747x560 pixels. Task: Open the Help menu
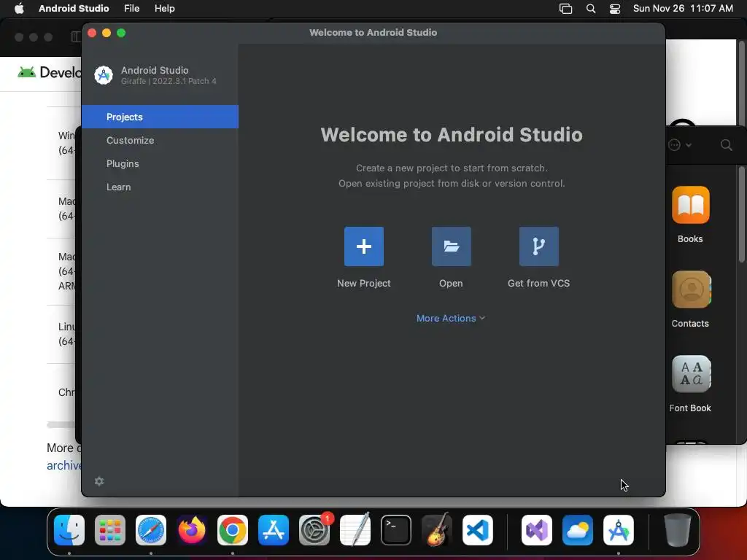164,8
